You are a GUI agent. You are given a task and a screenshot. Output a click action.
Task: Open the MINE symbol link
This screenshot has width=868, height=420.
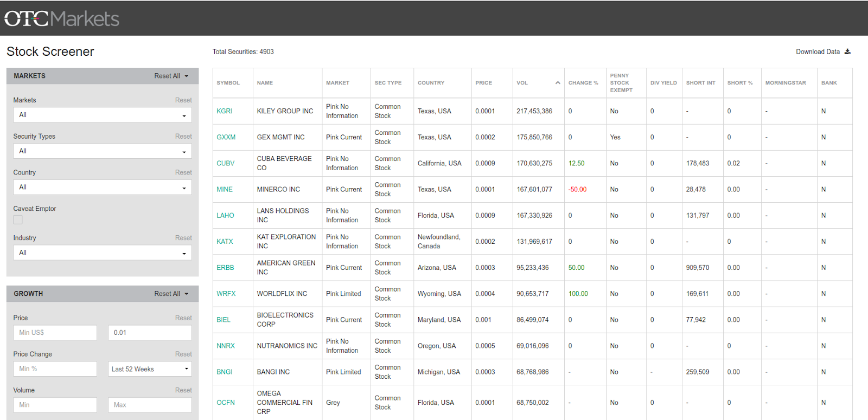(225, 189)
